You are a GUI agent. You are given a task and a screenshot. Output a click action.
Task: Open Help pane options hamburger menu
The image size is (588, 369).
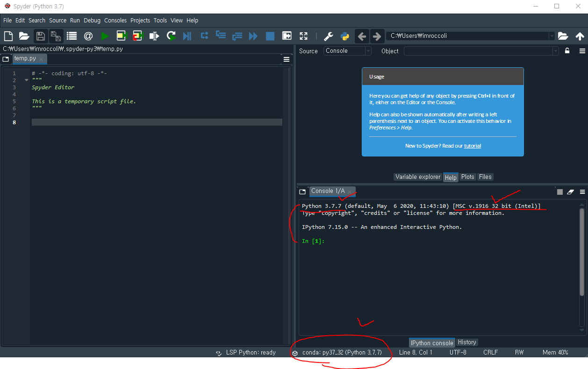click(x=582, y=51)
